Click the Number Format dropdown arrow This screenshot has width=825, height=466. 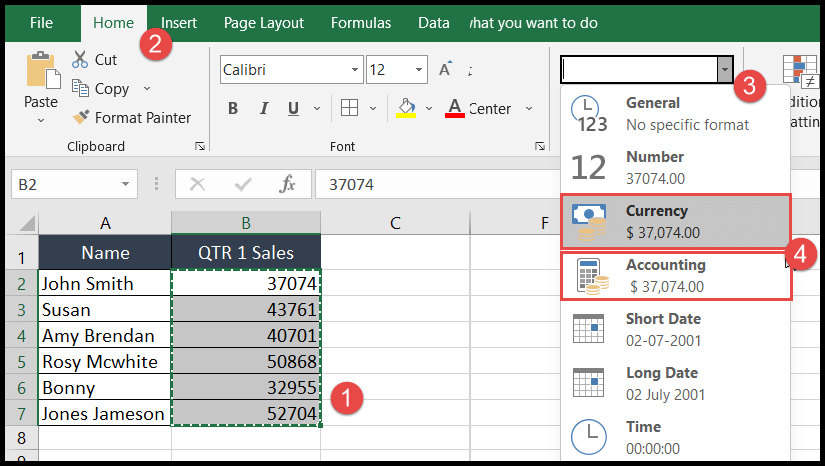[725, 69]
